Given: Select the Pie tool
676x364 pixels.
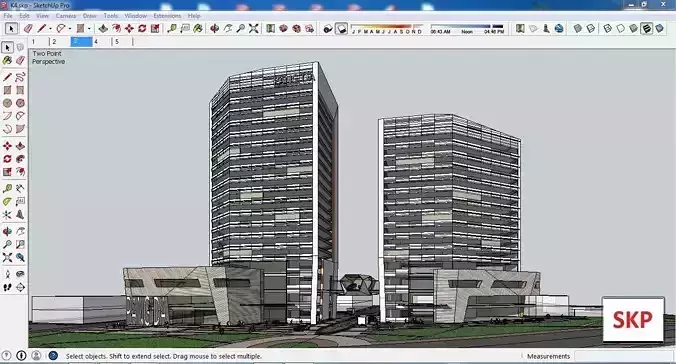Looking at the screenshot, I should [x=20, y=129].
